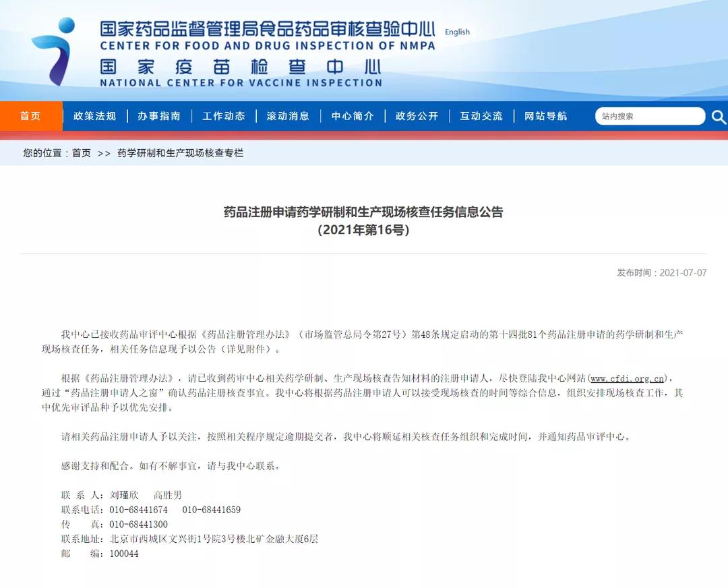Viewport: 728px width, 588px height.
Task: Click the 药品注册申请 announcement headline
Action: (x=363, y=212)
